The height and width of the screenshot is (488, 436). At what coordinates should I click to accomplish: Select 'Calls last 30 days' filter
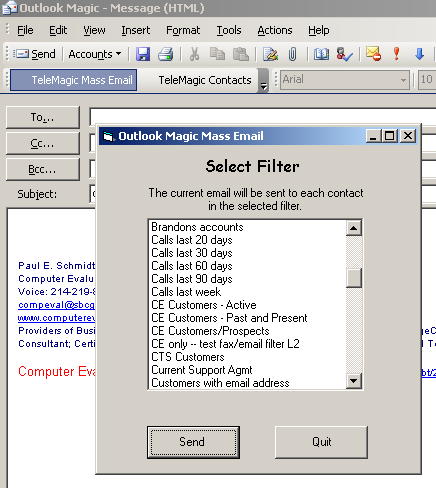(192, 253)
